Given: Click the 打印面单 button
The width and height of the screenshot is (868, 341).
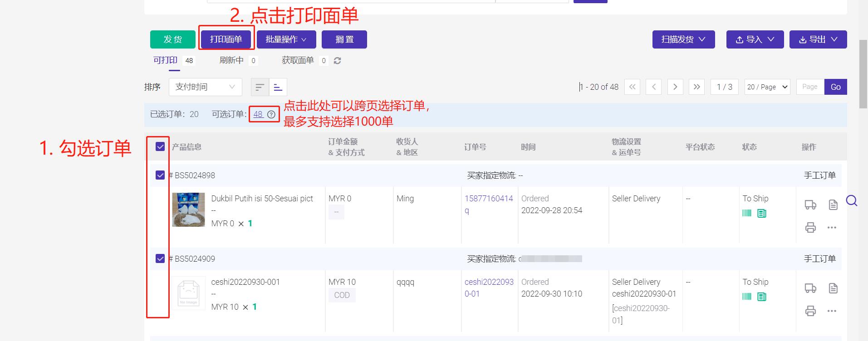Looking at the screenshot, I should click(226, 39).
